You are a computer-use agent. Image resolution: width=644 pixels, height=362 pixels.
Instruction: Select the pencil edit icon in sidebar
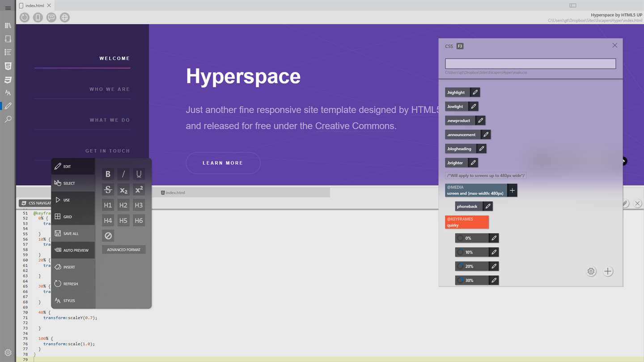click(8, 106)
